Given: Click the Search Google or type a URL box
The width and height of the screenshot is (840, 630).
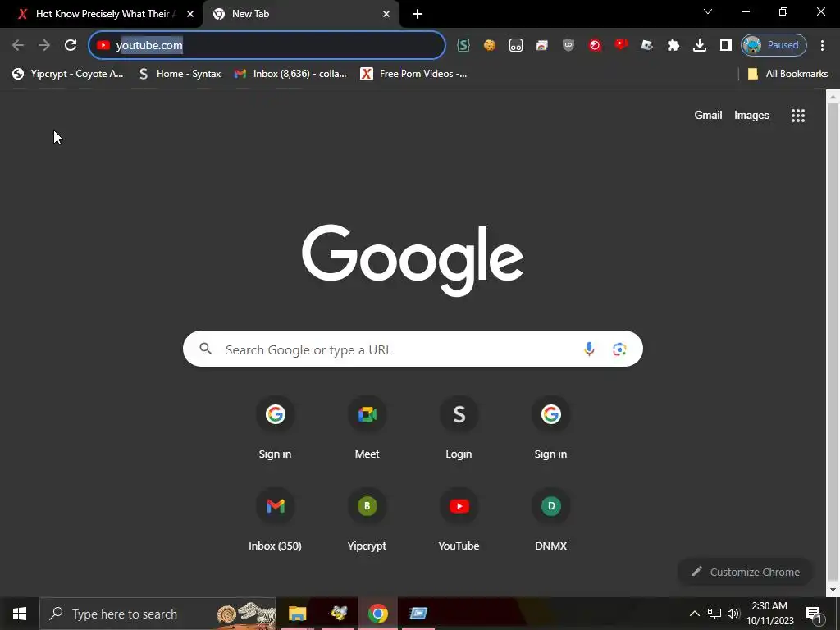Looking at the screenshot, I should click(x=413, y=349).
